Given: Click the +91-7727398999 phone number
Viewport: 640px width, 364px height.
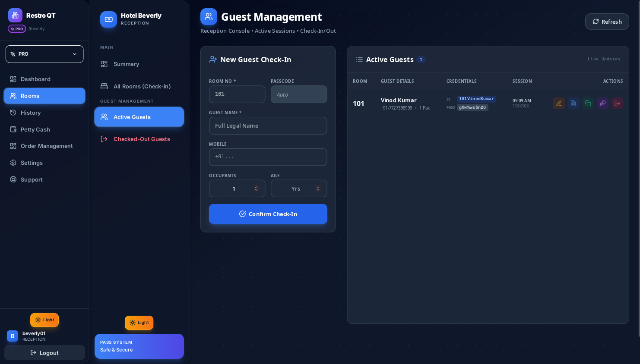Looking at the screenshot, I should pyautogui.click(x=396, y=108).
